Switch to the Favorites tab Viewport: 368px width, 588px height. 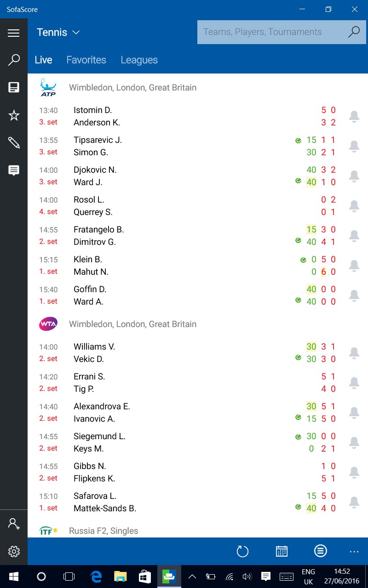[86, 60]
